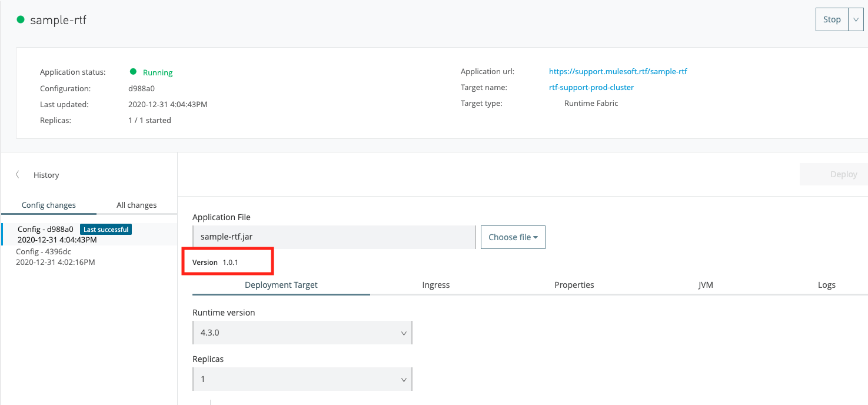
Task: Collapse History panel with back chevron
Action: 18,175
